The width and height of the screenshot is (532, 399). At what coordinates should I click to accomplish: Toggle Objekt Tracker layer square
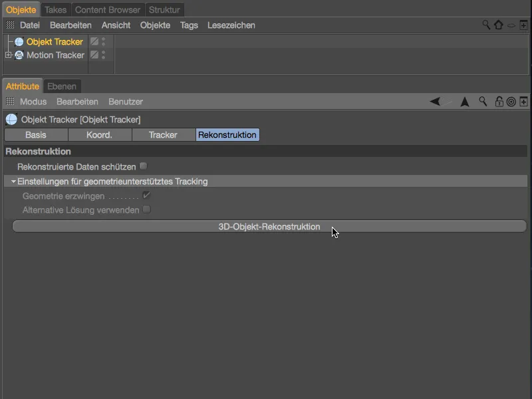[x=94, y=41]
